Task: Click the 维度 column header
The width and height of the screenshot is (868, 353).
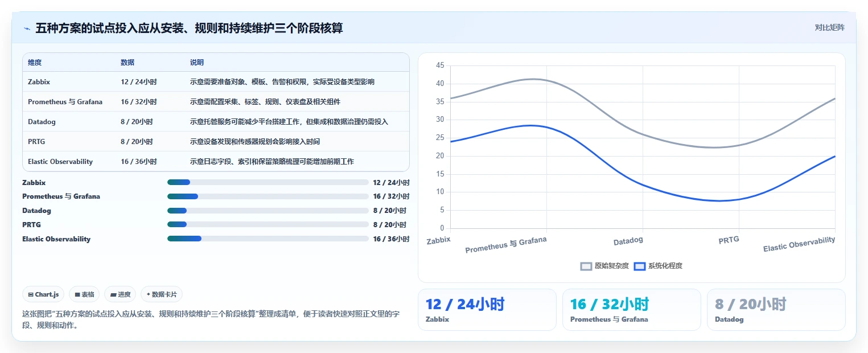Action: point(35,62)
